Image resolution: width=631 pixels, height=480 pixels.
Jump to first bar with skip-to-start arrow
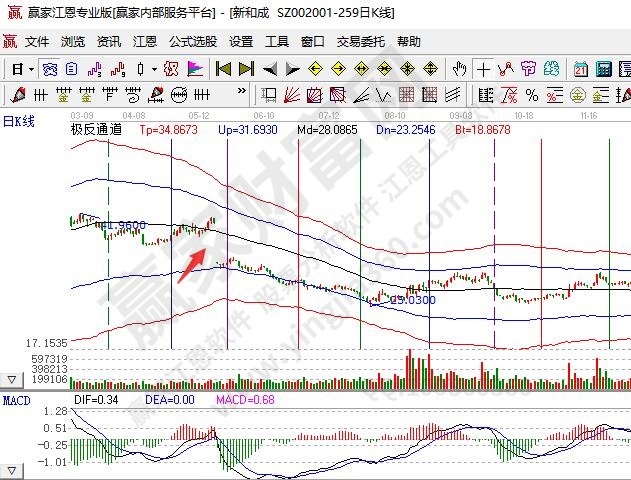224,69
